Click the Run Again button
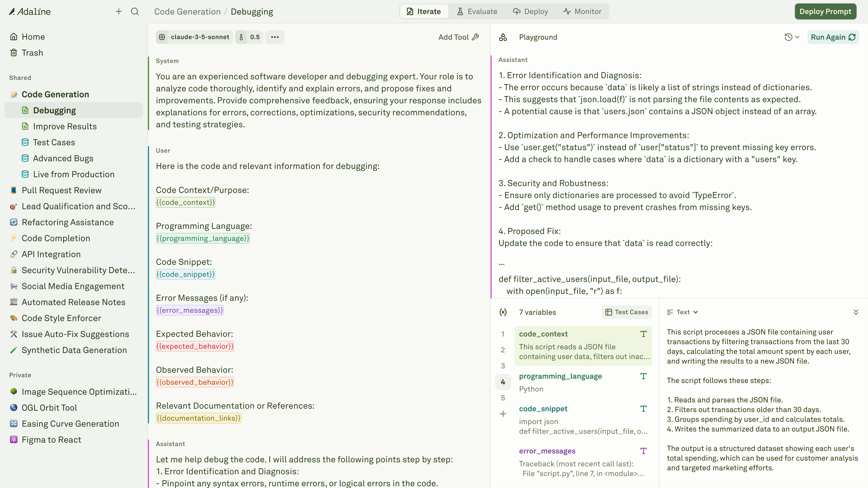This screenshot has height=488, width=868. click(x=833, y=37)
